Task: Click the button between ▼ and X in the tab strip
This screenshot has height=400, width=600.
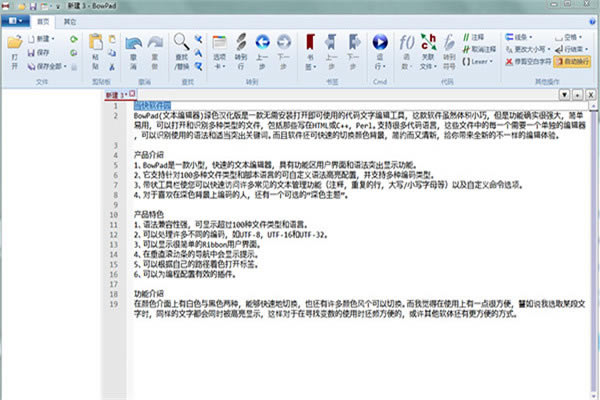Action: [577, 95]
